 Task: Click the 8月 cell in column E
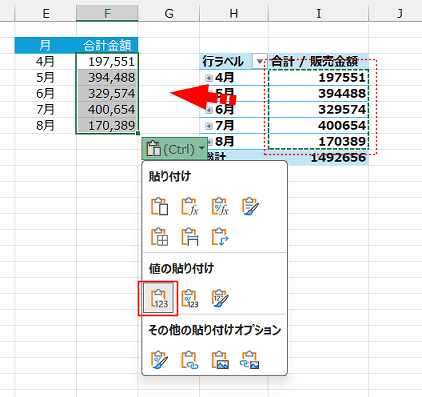coord(45,126)
